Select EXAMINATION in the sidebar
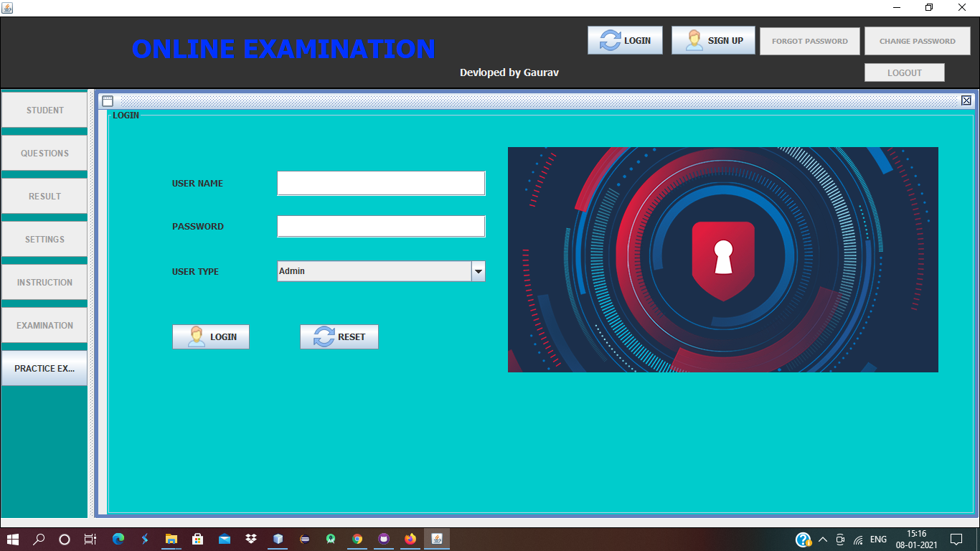980x551 pixels. click(44, 325)
